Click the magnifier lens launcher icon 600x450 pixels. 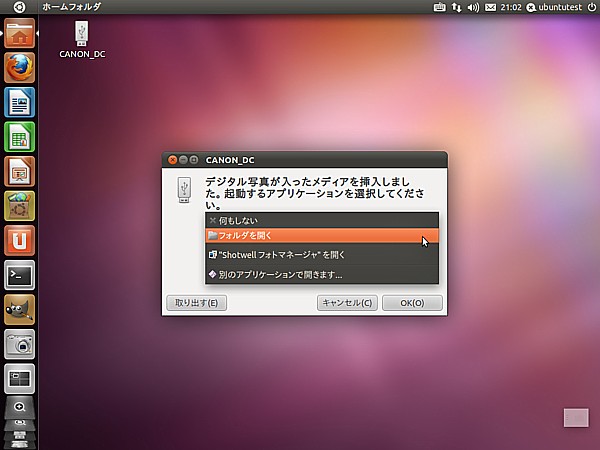(x=20, y=407)
